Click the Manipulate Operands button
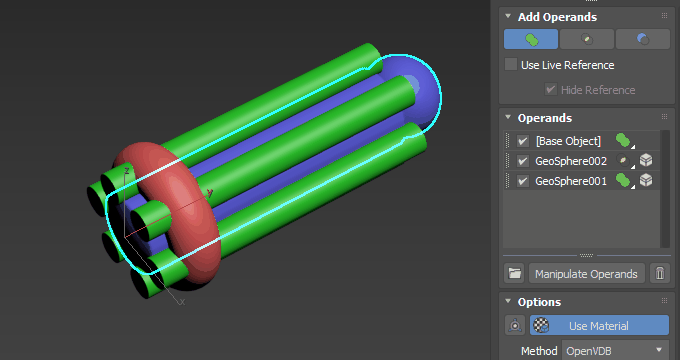680x360 pixels. coord(586,274)
